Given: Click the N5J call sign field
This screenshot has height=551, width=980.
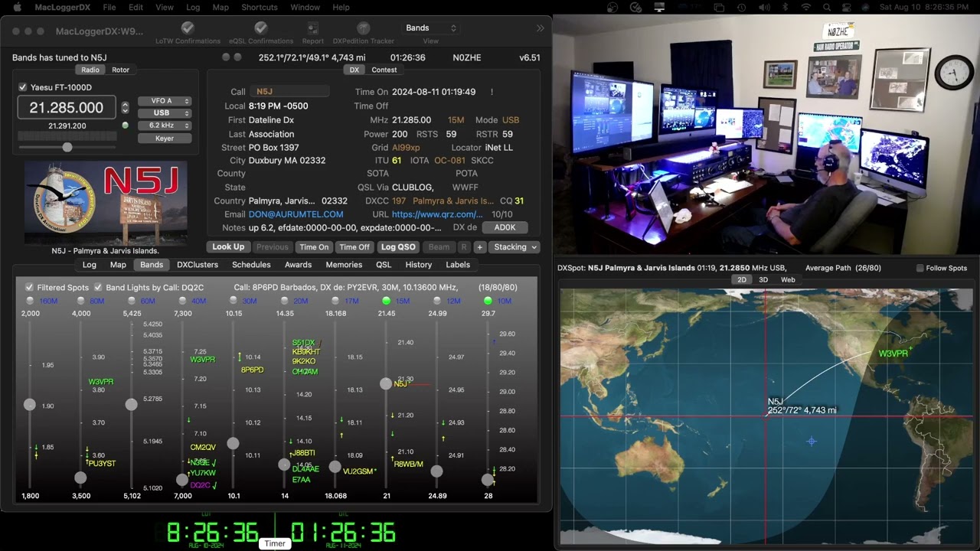Looking at the screenshot, I should [x=291, y=92].
